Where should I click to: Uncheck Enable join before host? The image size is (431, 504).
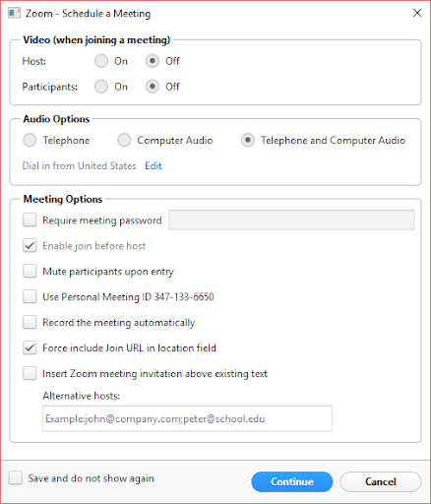click(30, 245)
